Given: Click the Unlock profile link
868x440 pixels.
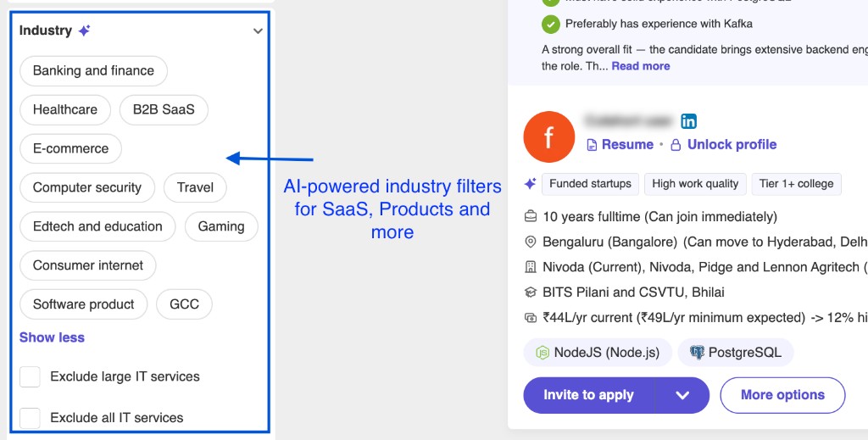Looking at the screenshot, I should pyautogui.click(x=732, y=144).
